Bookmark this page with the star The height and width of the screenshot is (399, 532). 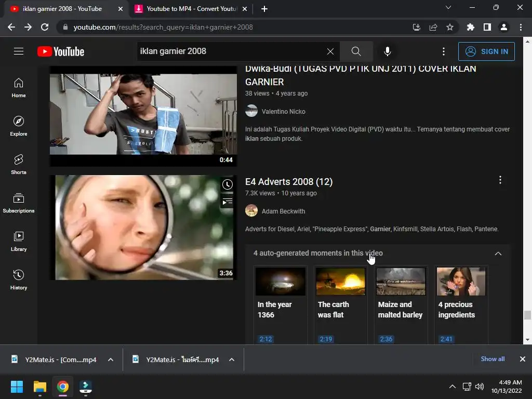(x=450, y=27)
